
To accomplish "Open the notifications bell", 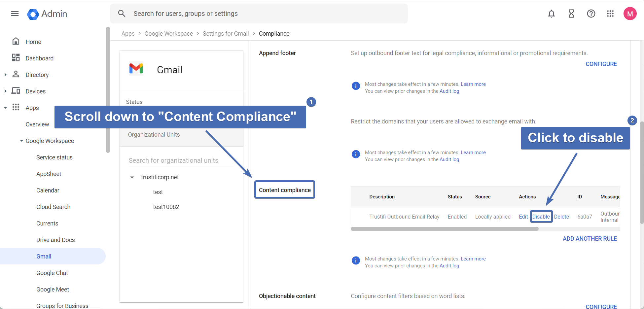I will click(552, 14).
